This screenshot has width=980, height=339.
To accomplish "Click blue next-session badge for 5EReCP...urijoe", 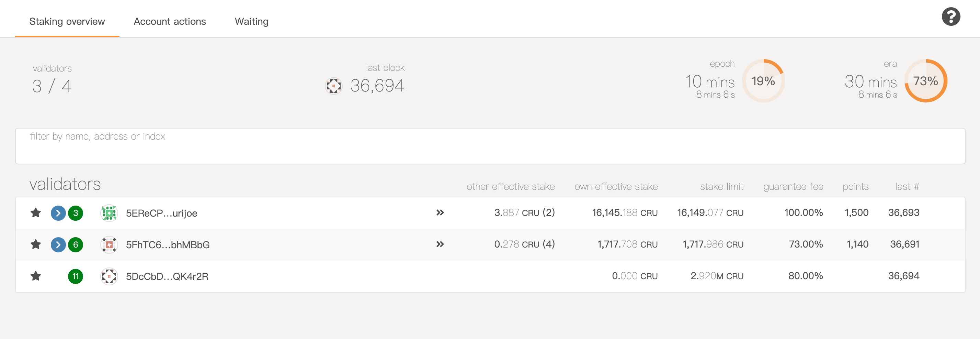I will [x=58, y=213].
